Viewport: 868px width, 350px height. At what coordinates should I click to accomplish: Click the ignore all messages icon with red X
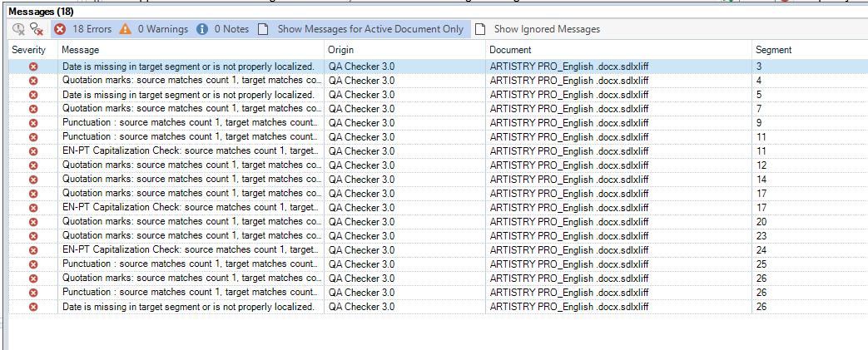pyautogui.click(x=37, y=29)
